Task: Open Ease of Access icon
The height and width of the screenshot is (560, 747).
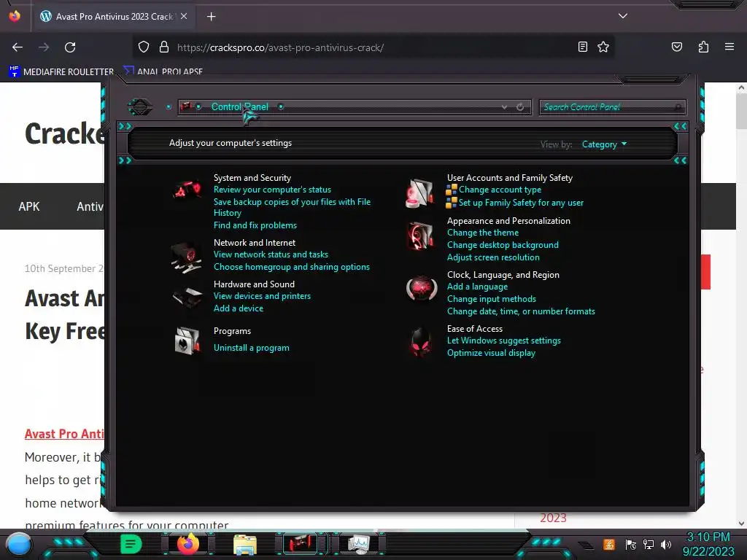Action: pyautogui.click(x=420, y=343)
